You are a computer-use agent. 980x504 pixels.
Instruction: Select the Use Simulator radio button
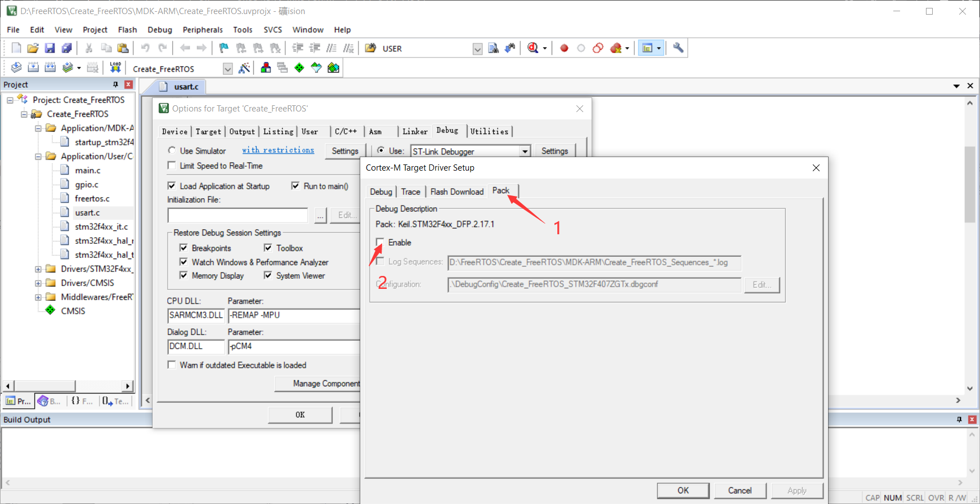(x=172, y=150)
